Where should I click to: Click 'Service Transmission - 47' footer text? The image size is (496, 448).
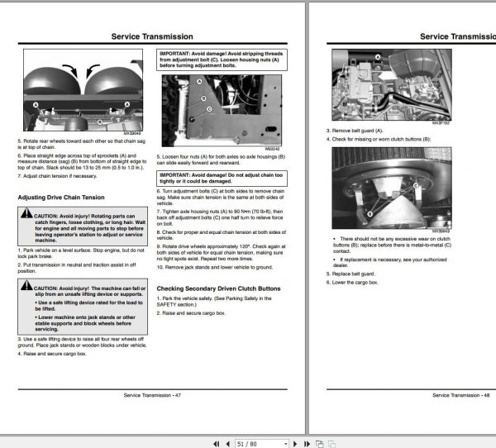152,395
